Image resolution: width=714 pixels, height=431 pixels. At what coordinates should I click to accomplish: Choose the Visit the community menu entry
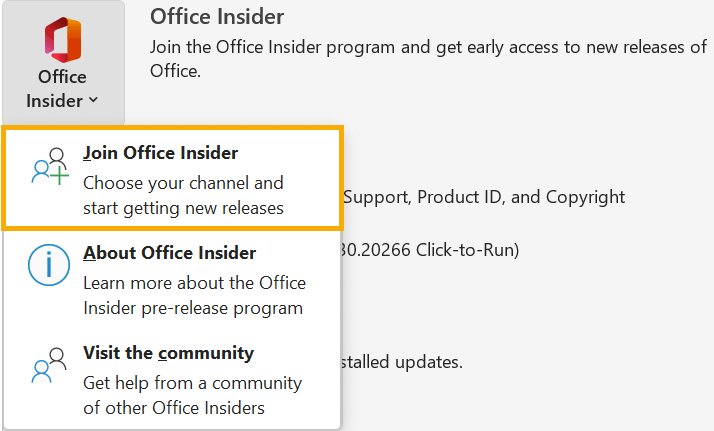(x=168, y=353)
